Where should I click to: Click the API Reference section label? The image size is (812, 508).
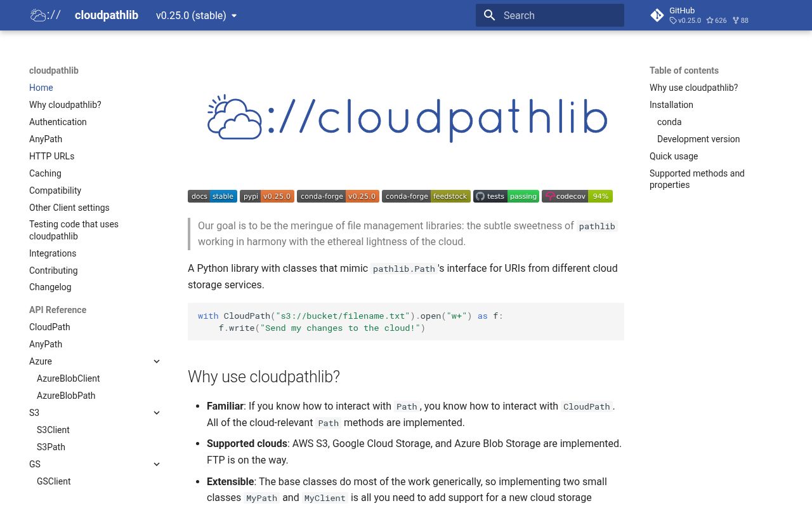[58, 310]
